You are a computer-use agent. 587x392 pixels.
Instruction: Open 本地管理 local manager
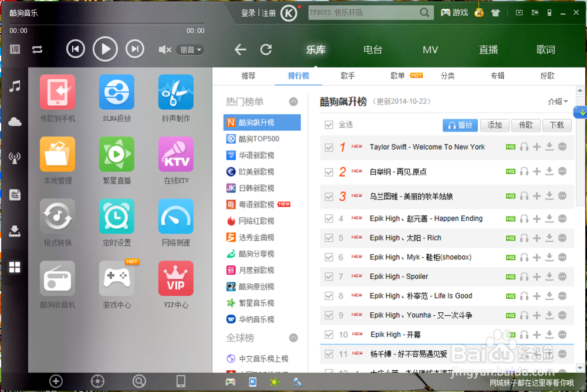click(x=58, y=154)
